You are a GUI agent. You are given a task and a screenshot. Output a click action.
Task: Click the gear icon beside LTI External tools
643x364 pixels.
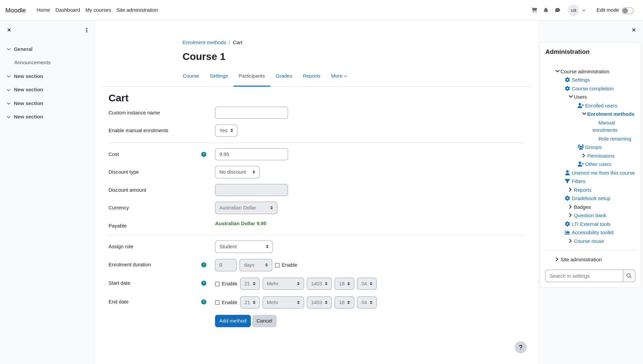[x=567, y=224]
